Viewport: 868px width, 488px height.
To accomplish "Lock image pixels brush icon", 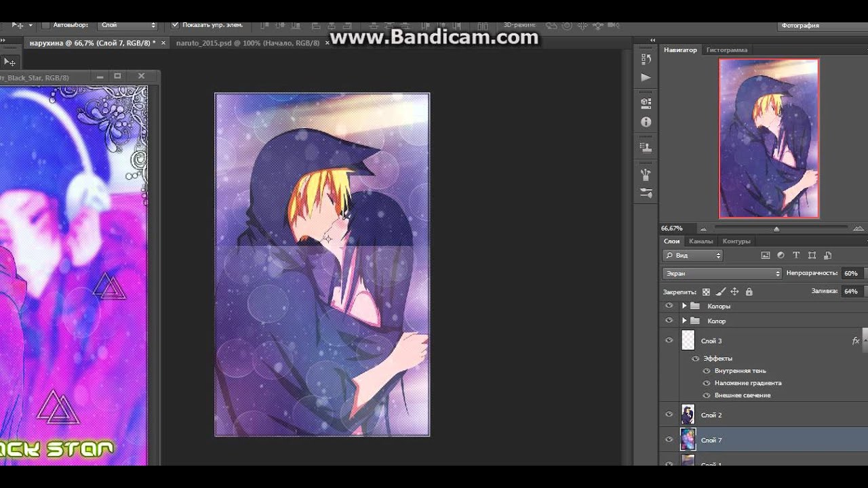I will click(720, 291).
